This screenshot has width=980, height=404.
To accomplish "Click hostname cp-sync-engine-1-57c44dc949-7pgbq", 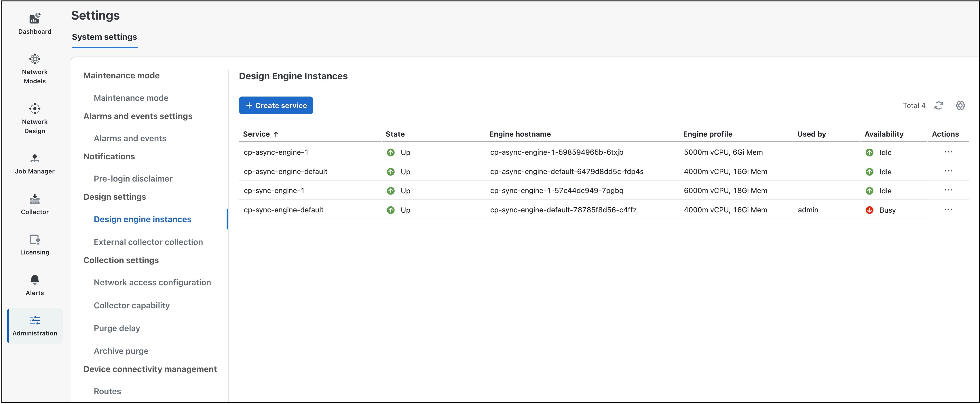I will click(x=557, y=190).
